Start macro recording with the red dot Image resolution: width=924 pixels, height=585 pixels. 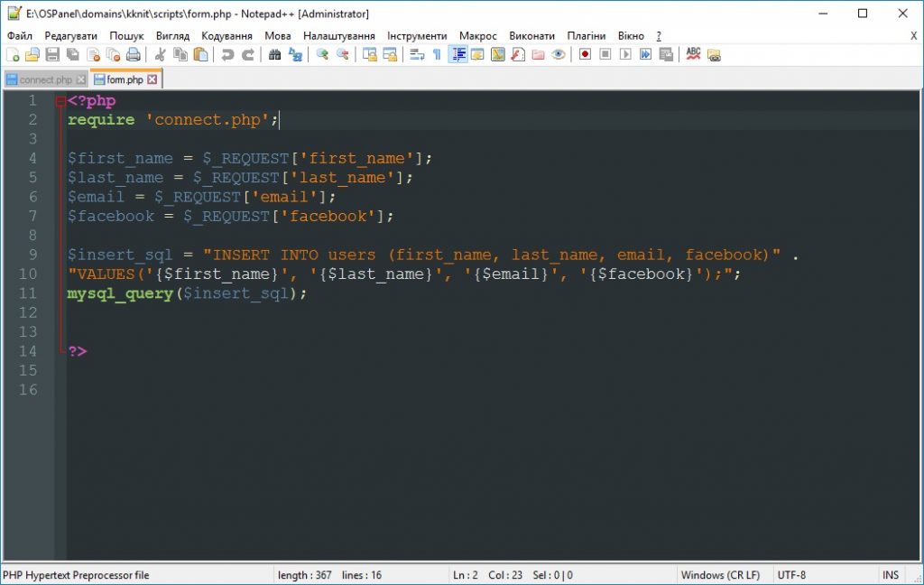pyautogui.click(x=585, y=55)
